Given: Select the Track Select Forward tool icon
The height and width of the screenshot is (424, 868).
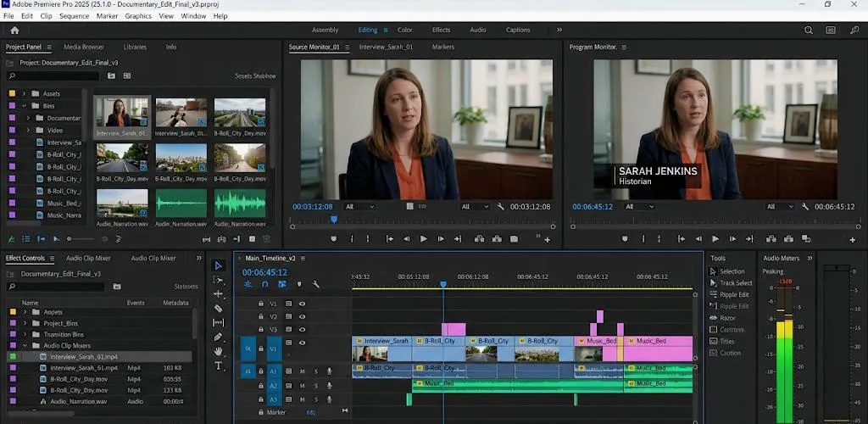Looking at the screenshot, I should click(x=218, y=280).
